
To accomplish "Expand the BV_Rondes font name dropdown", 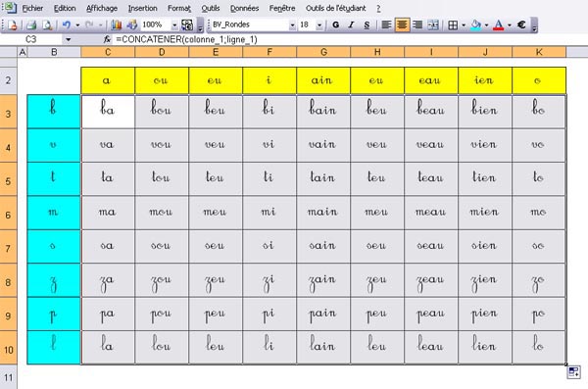I will 292,25.
